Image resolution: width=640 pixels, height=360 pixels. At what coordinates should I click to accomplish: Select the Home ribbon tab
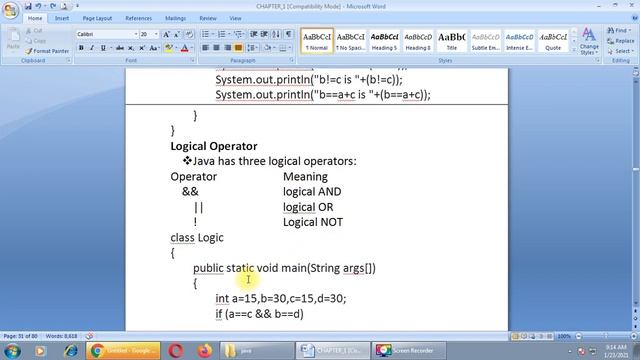(x=35, y=18)
